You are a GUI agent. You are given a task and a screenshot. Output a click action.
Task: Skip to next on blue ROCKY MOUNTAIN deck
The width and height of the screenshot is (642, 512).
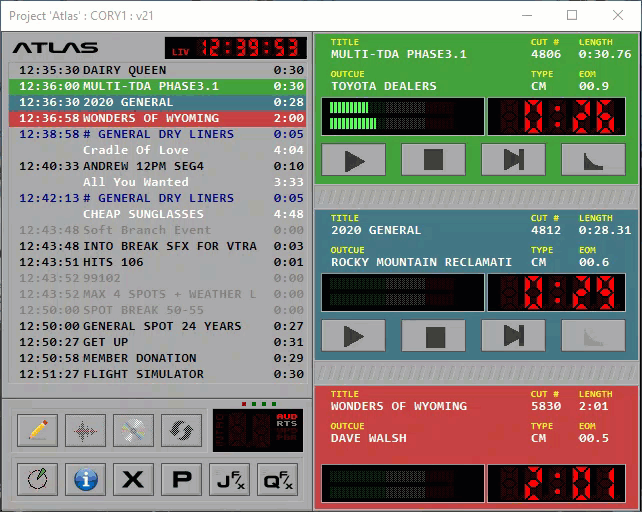pos(513,336)
